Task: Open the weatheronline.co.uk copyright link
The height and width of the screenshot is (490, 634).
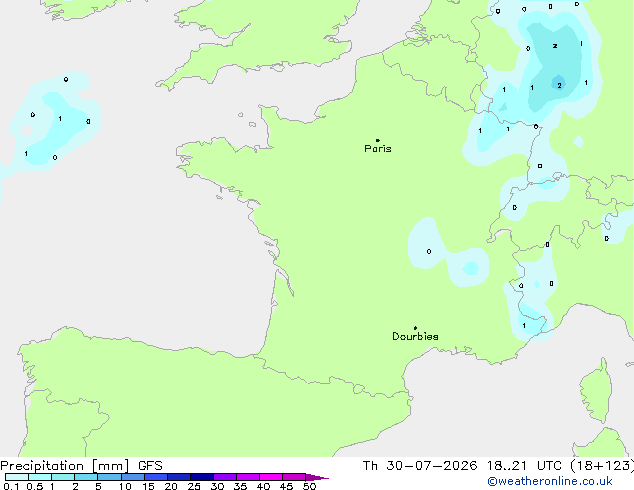Action: coord(549,481)
